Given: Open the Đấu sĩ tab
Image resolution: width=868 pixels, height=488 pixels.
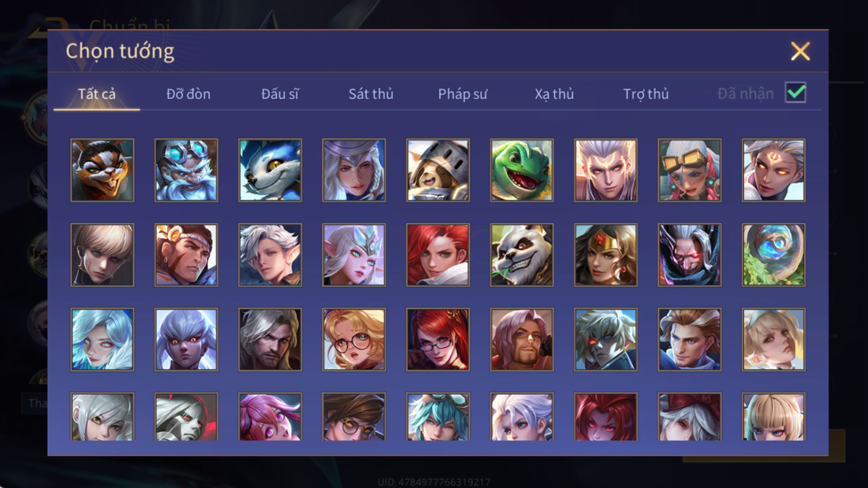Looking at the screenshot, I should 280,94.
